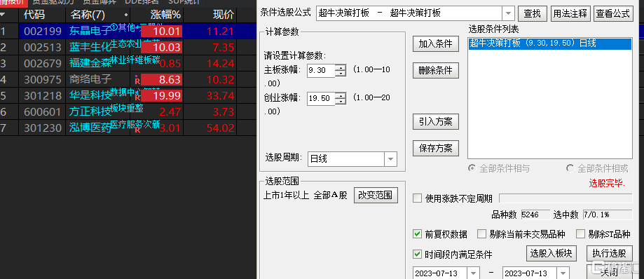Click stock code 301230
The width and height of the screenshot is (644, 279).
(43, 128)
